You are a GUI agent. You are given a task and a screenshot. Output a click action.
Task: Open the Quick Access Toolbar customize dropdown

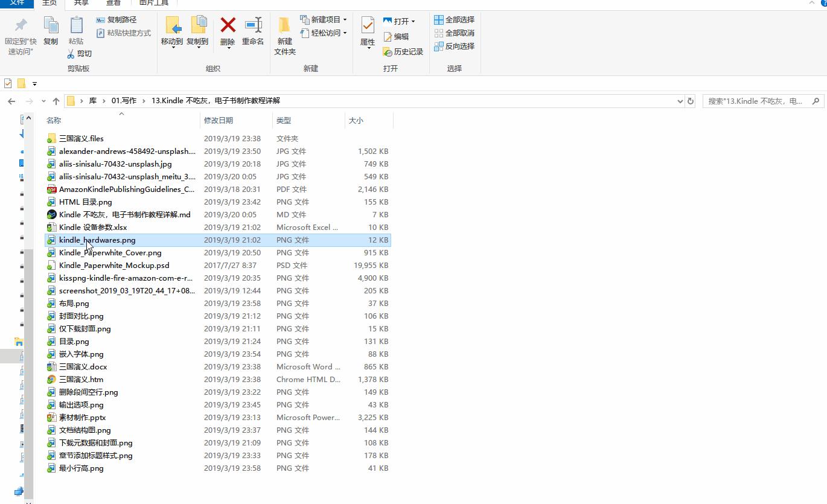pos(34,83)
